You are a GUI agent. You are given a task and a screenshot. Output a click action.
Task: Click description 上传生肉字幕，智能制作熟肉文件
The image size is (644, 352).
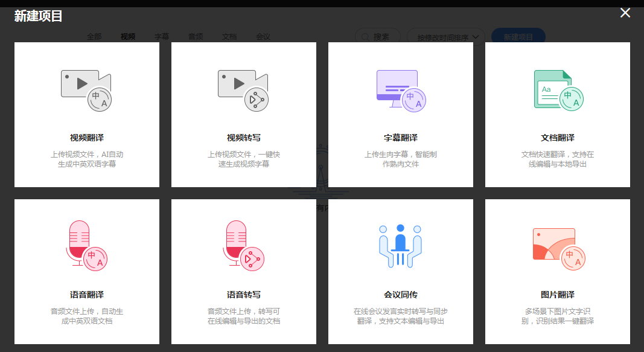coord(400,159)
